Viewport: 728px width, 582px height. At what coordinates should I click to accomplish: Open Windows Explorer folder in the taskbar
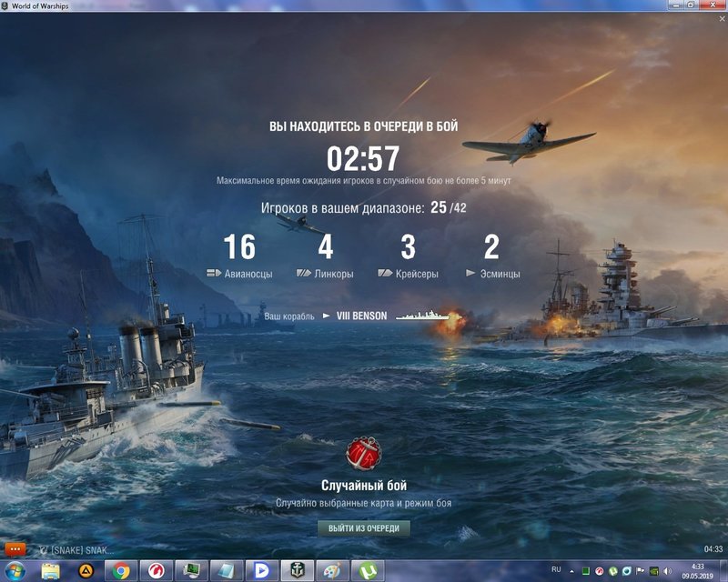click(51, 570)
